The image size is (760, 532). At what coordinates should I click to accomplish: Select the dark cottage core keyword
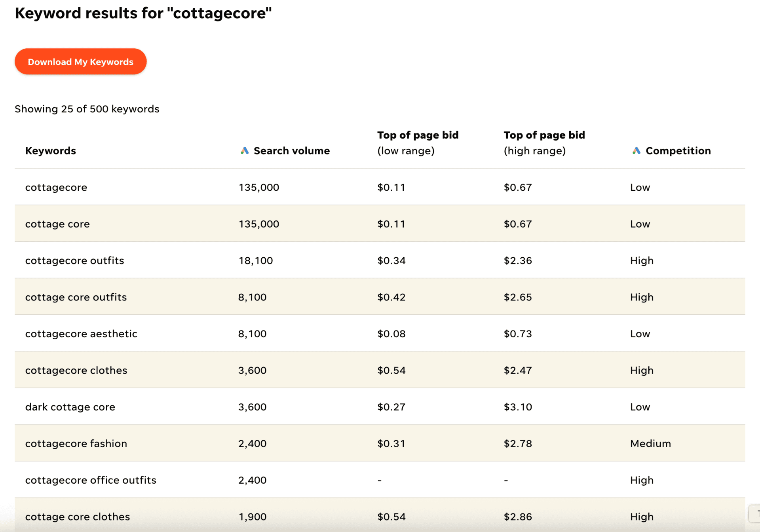pos(70,407)
